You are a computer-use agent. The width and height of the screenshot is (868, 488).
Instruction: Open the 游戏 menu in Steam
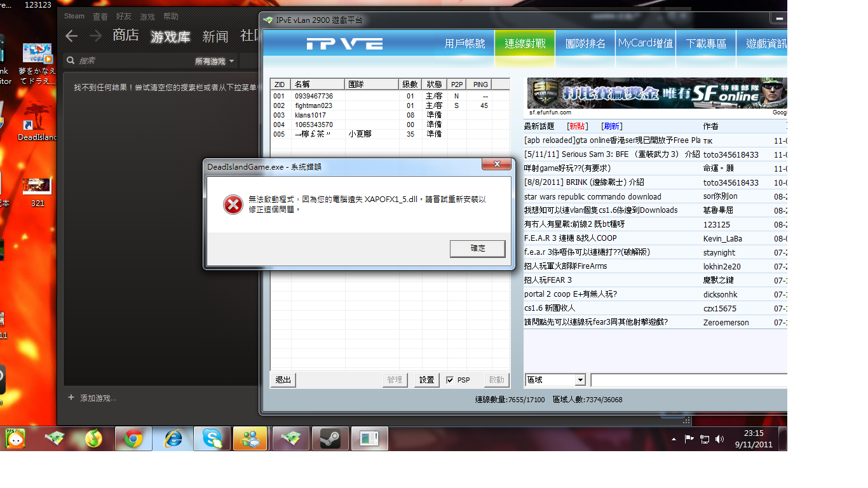click(147, 17)
